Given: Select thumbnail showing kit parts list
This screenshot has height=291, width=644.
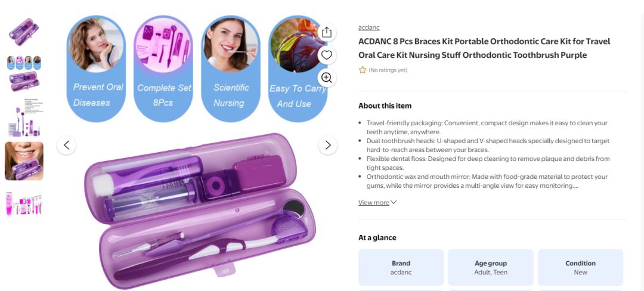Looking at the screenshot, I should click(x=24, y=117).
